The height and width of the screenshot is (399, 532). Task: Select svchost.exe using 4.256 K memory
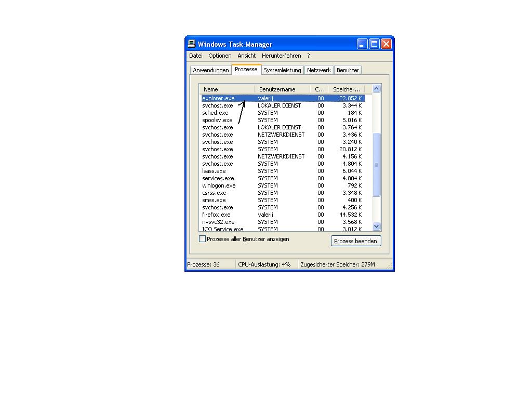[x=283, y=207]
